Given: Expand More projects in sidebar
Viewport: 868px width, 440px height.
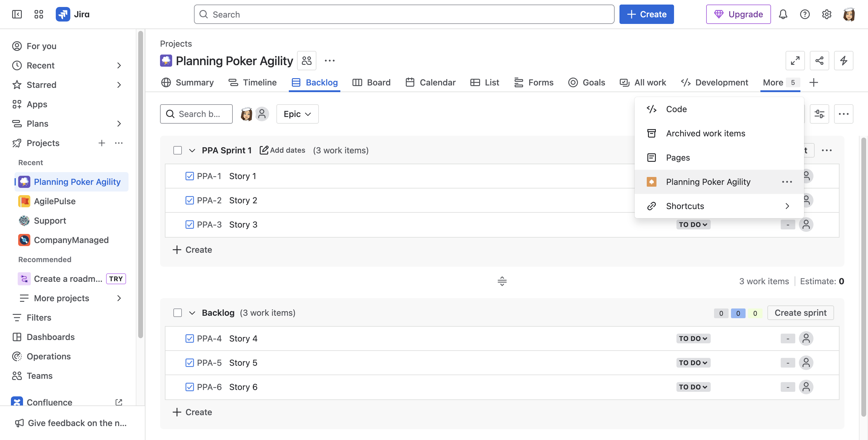Looking at the screenshot, I should click(119, 298).
